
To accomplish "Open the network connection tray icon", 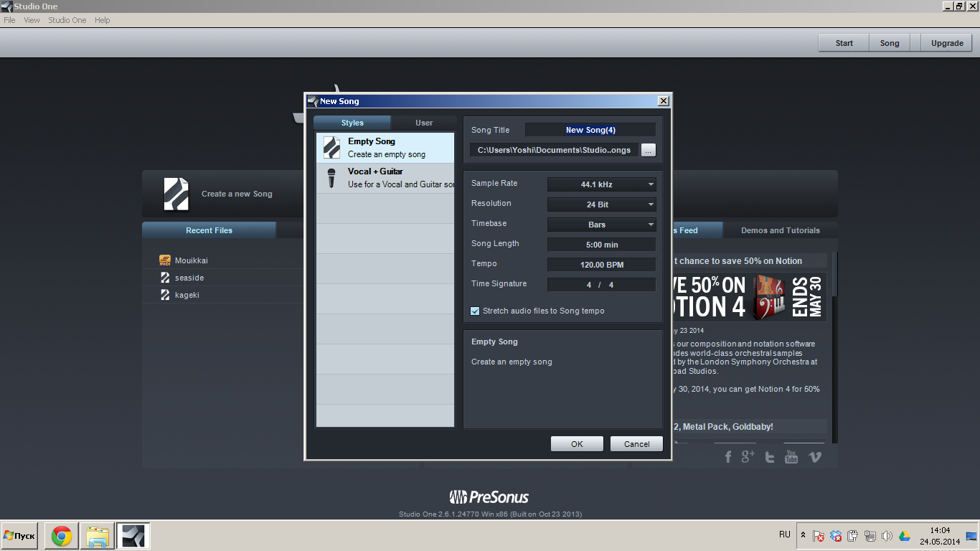I will click(x=870, y=536).
